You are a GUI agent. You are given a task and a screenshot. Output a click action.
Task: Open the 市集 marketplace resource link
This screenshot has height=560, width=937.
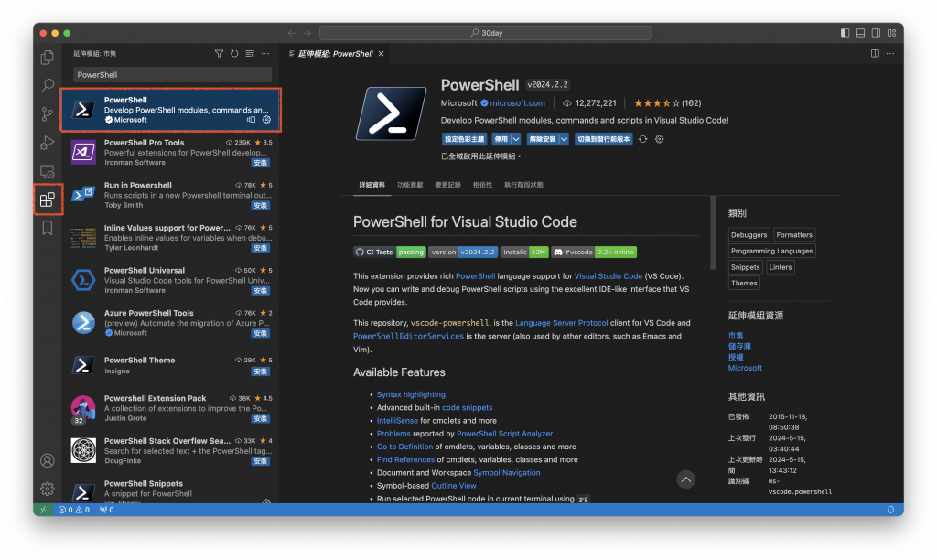click(x=736, y=336)
